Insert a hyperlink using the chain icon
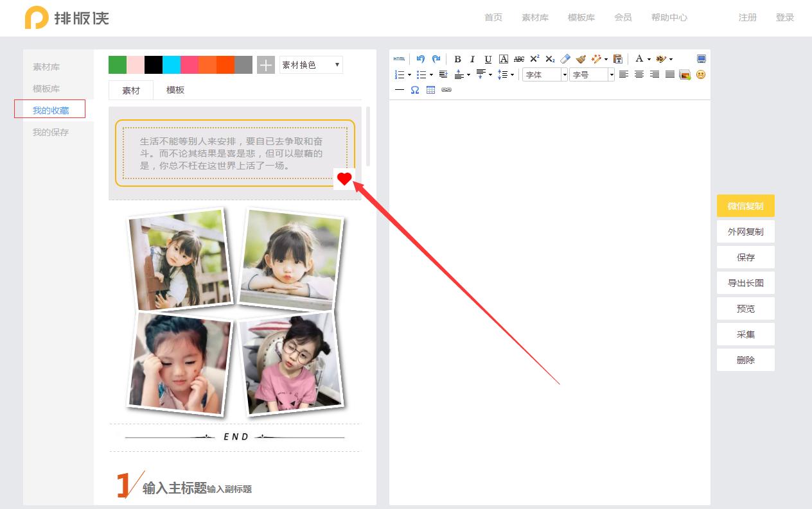 [446, 90]
